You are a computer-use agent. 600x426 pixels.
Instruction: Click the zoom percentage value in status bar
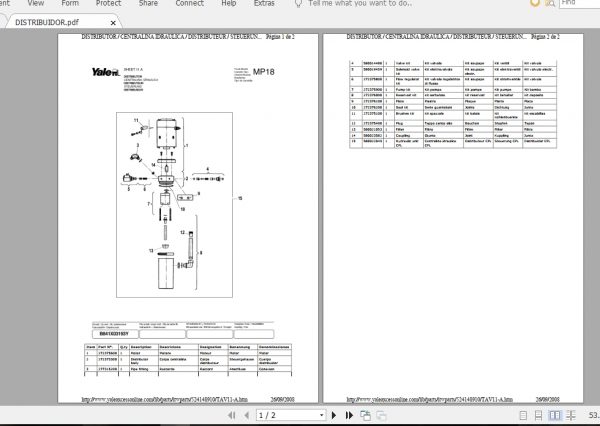(x=594, y=415)
